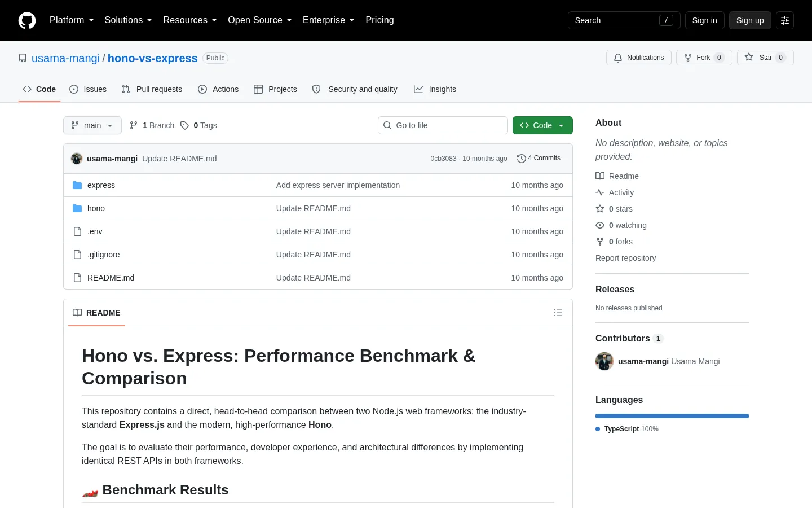Click the book icon in README tab
Screen dimensions: 812x508
tap(77, 313)
